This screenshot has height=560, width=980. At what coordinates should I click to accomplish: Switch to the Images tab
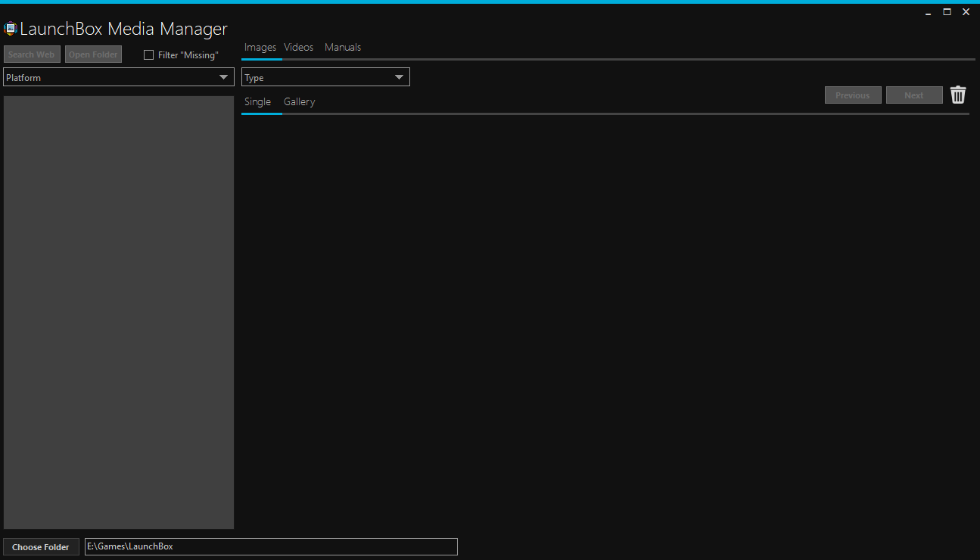click(x=260, y=47)
